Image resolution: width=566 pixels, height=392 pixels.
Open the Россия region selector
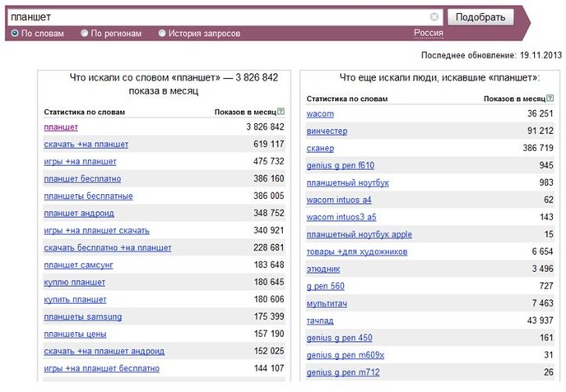tap(429, 33)
